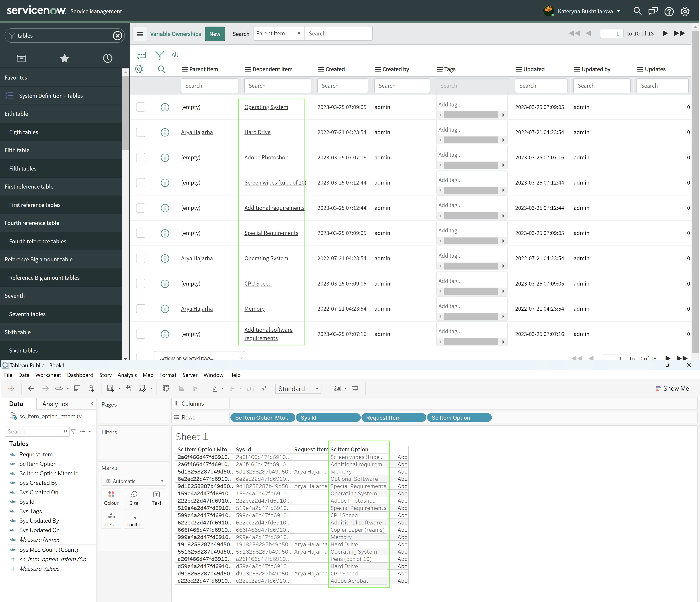Select the Adobe Photoshop row checkbox
The image size is (700, 602).
pyautogui.click(x=141, y=157)
